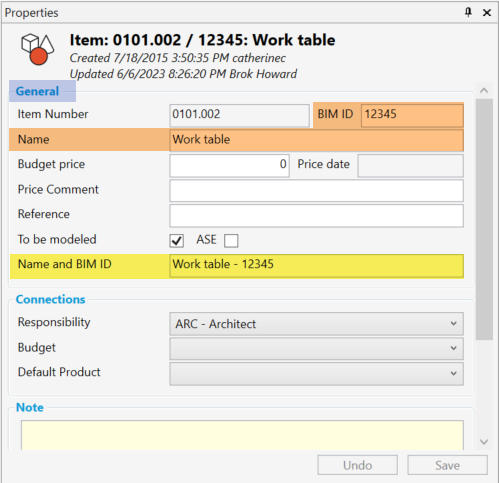Click the item shapes icon beside title

[x=37, y=49]
